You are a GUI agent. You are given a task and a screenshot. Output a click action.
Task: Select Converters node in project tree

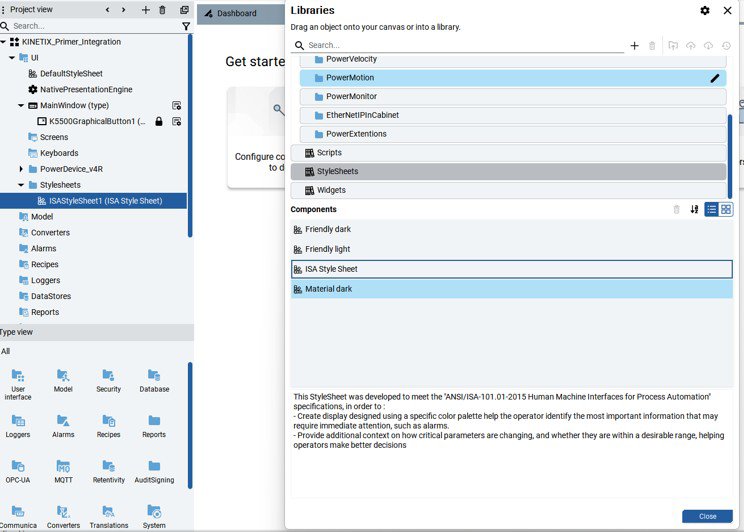tap(45, 233)
